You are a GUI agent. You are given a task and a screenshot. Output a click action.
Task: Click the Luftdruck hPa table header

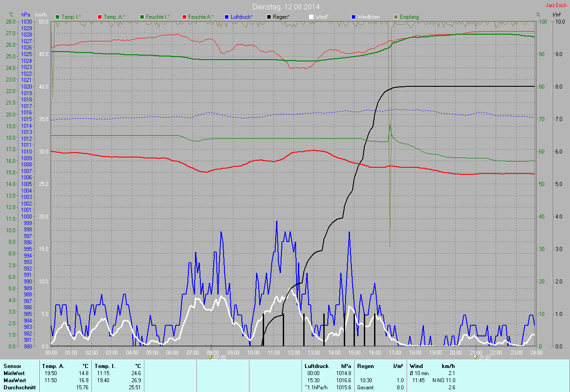[x=316, y=366]
